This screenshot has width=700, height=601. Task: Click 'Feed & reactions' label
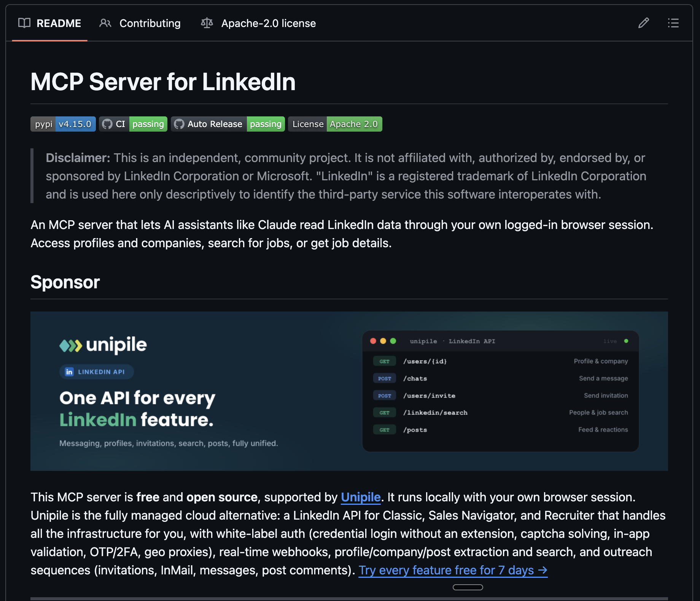603,430
